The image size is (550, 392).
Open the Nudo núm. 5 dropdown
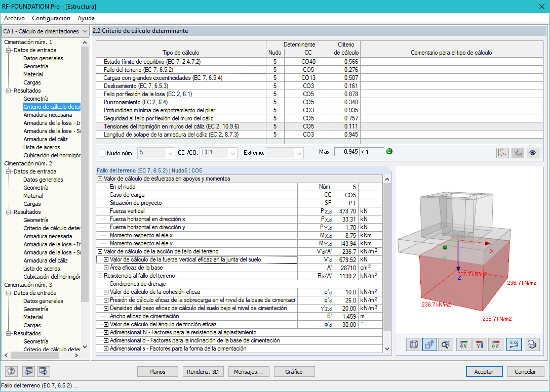click(x=170, y=153)
